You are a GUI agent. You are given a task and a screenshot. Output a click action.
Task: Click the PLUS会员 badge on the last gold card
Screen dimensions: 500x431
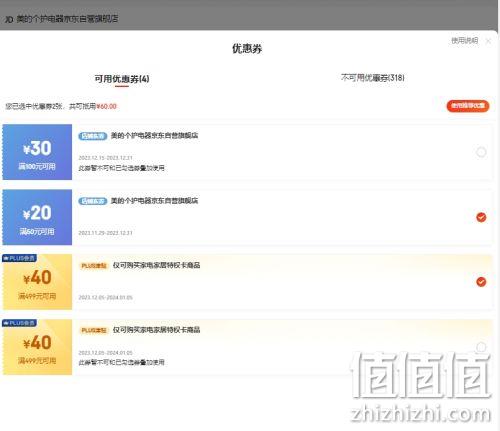[x=19, y=323]
